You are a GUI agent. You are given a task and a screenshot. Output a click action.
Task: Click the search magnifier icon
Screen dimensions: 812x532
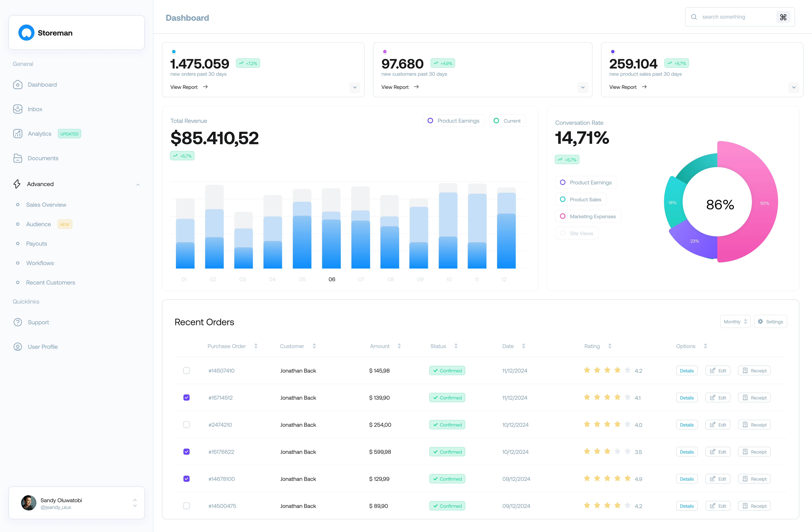click(x=694, y=17)
